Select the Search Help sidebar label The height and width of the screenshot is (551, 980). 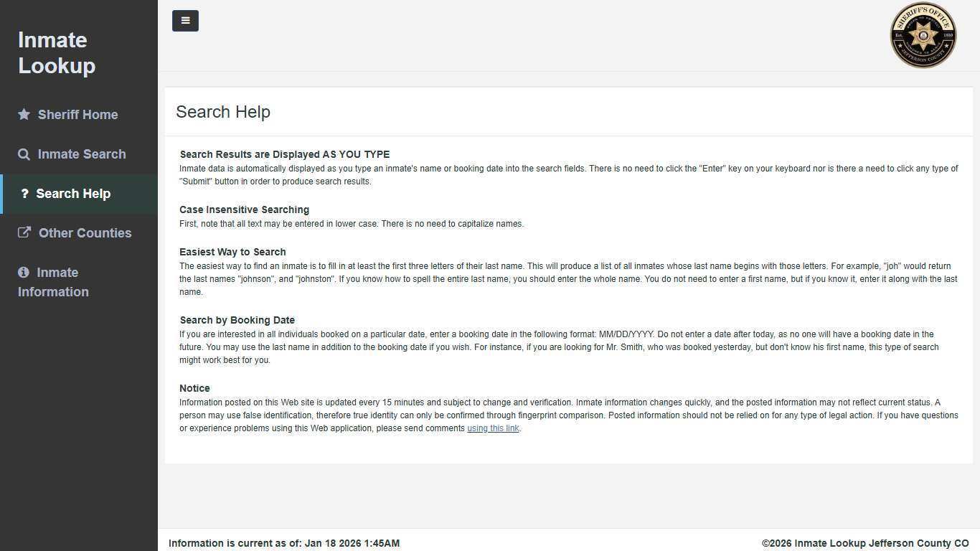coord(73,194)
